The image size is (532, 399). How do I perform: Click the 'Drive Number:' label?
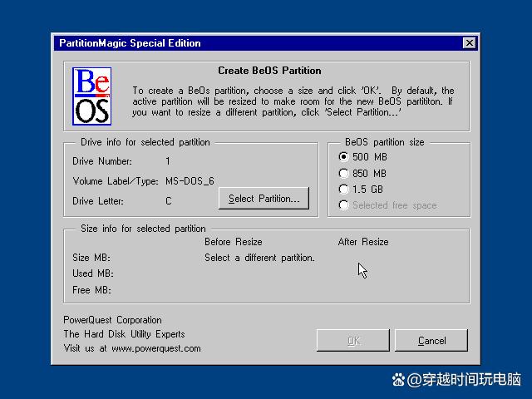(x=102, y=161)
